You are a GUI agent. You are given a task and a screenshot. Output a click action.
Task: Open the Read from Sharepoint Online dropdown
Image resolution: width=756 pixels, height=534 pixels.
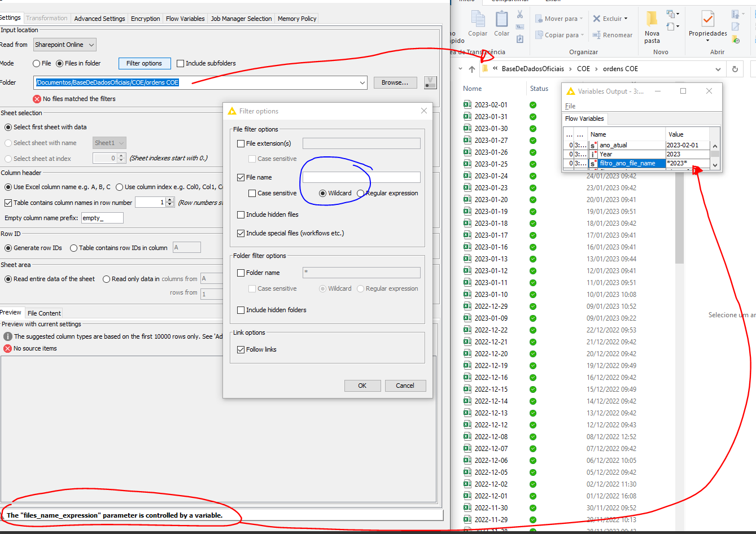(64, 45)
